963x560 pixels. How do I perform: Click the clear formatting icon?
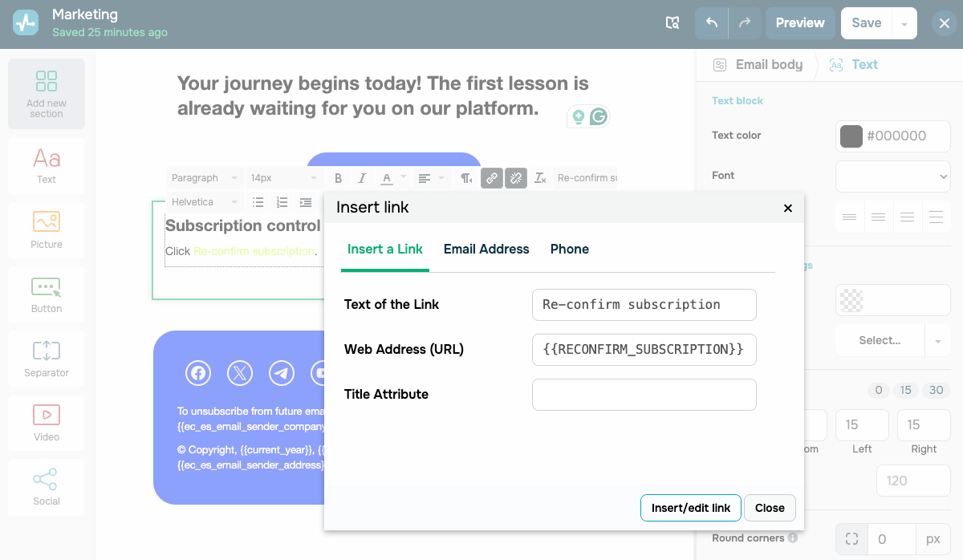pos(540,178)
